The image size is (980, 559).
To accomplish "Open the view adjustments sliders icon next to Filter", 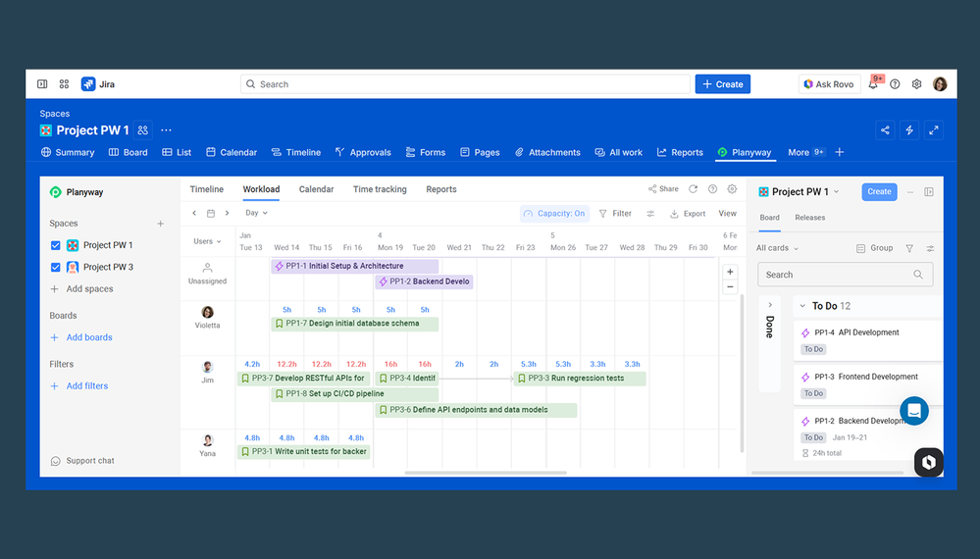I will click(x=650, y=214).
